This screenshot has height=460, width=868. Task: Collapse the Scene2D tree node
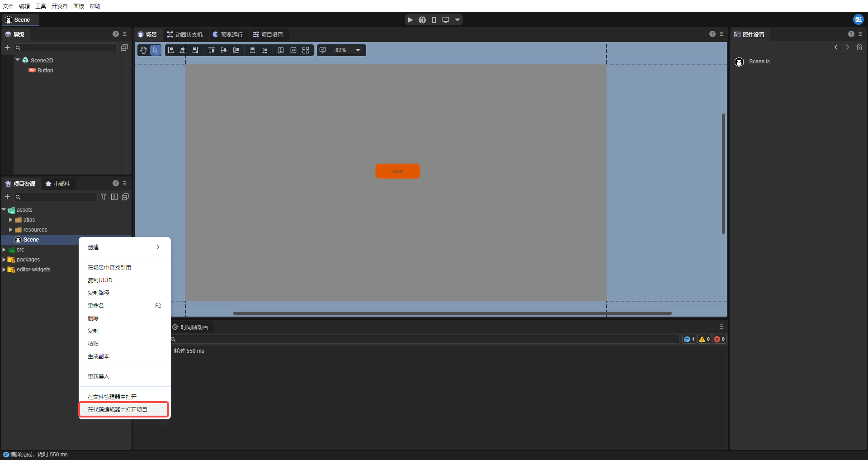click(18, 60)
